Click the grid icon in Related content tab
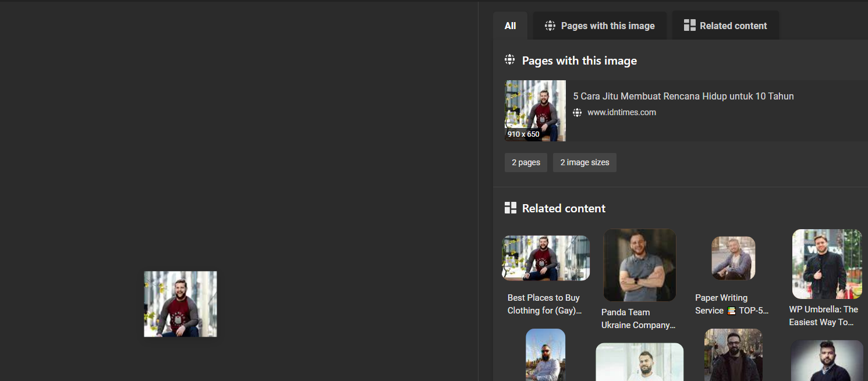Viewport: 868px width, 381px height. (689, 25)
